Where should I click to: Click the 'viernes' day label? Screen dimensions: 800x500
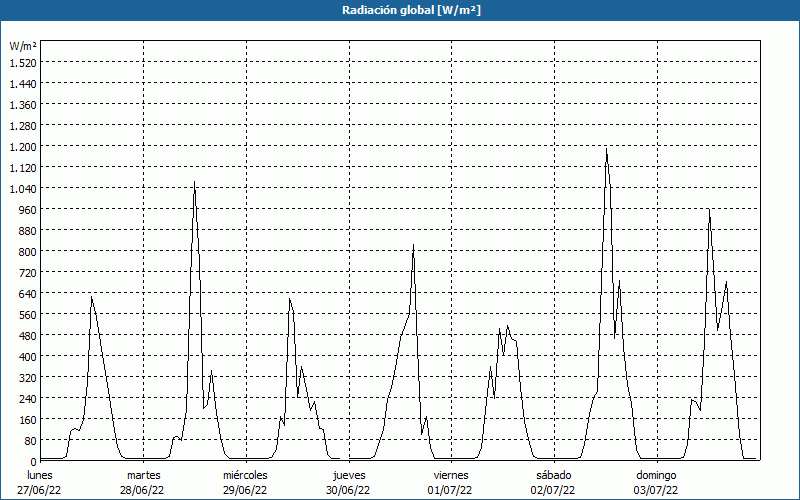451,475
